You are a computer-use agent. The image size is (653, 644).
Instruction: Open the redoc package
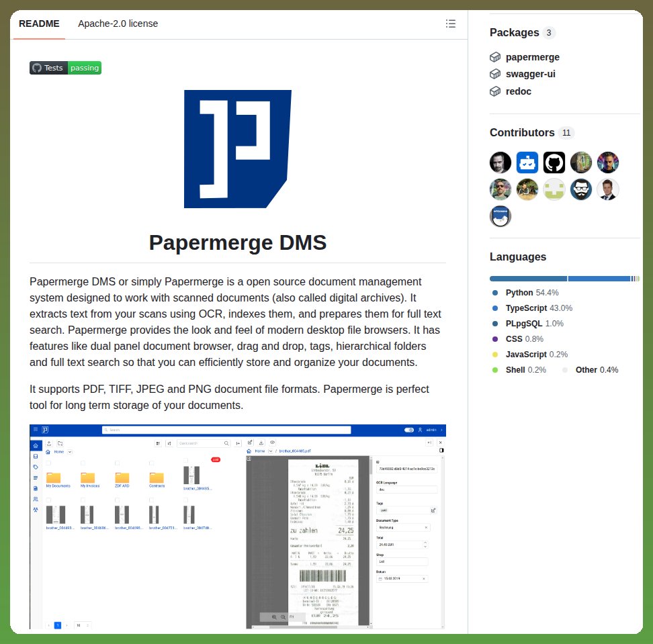[x=518, y=91]
